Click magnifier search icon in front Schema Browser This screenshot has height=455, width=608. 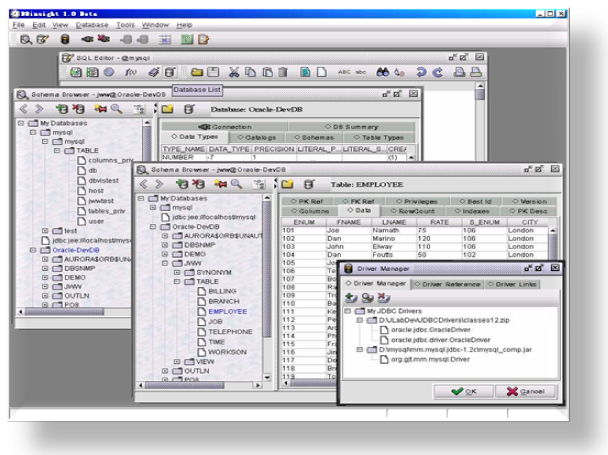[236, 184]
